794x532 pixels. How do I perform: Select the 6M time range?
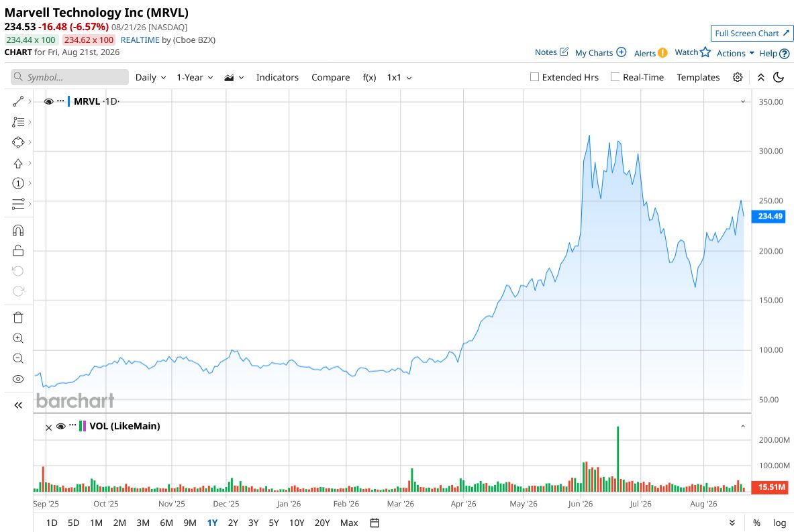(x=166, y=523)
